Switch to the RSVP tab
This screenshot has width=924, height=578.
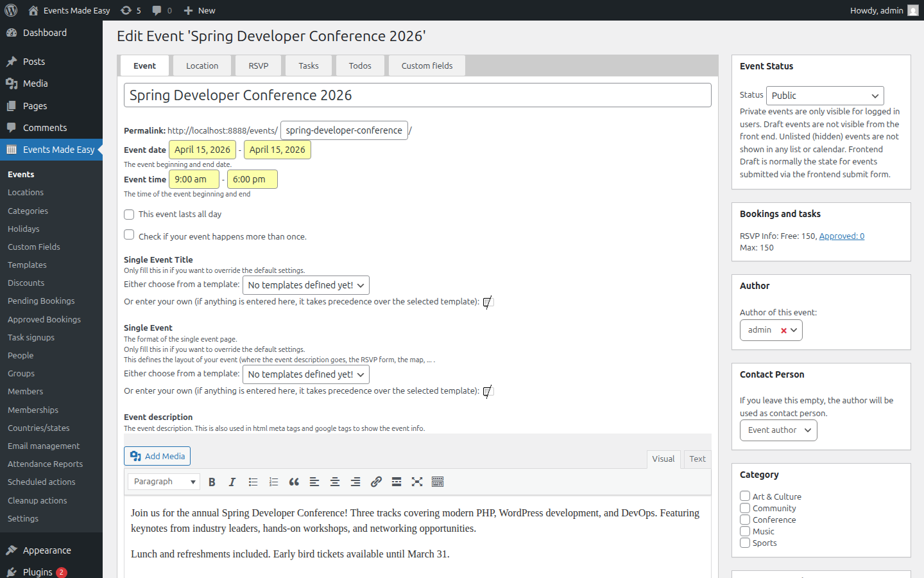point(259,65)
